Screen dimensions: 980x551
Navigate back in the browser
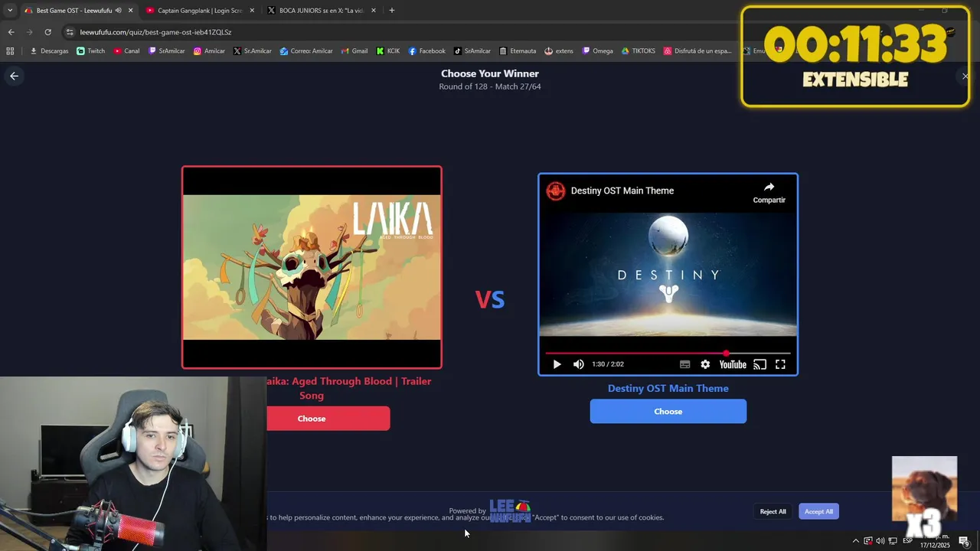[x=11, y=32]
